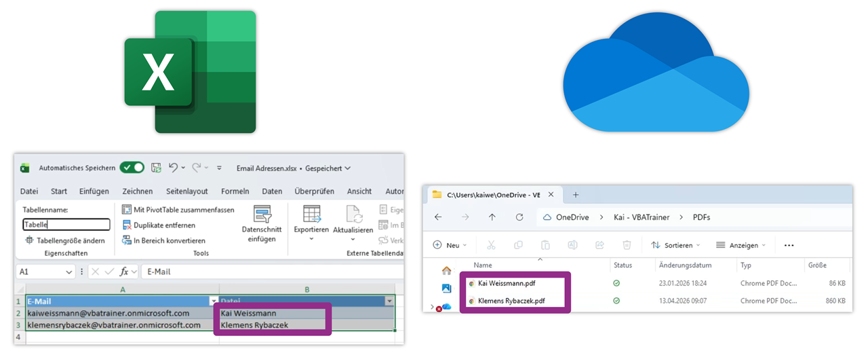Click the Datenschnitt einfügen icon
868x353 pixels.
(x=262, y=215)
